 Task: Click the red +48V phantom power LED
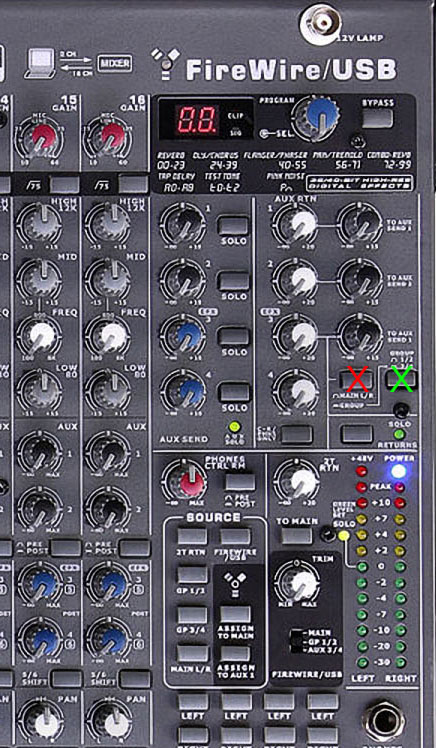click(362, 472)
